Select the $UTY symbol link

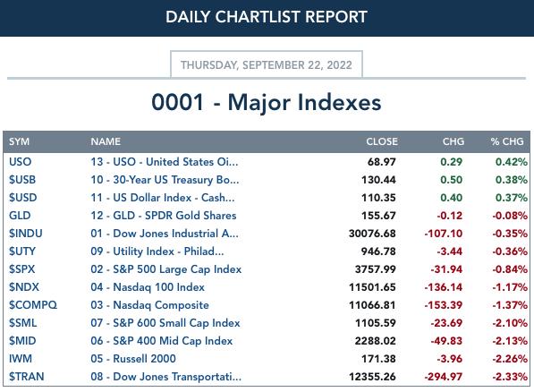(22, 251)
